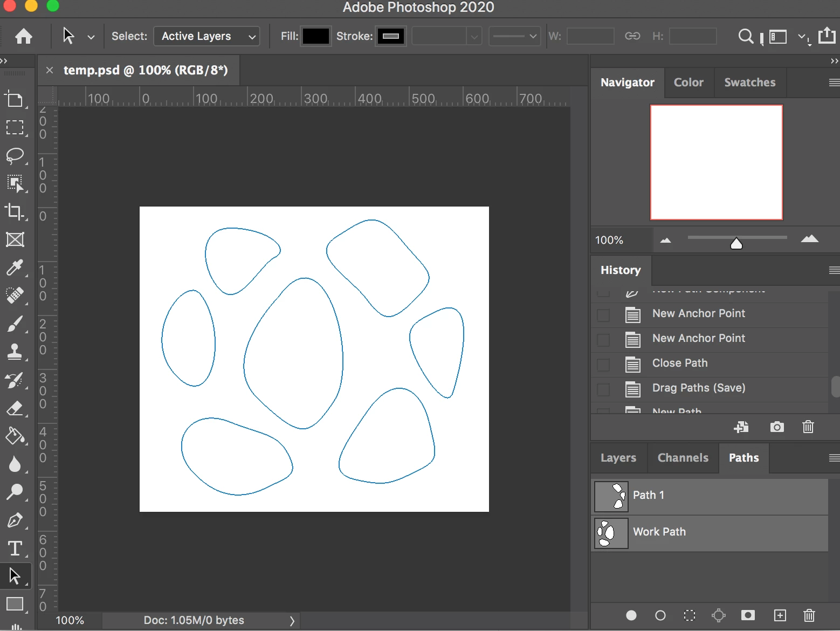Screen dimensions: 840x631
Task: Fill path with foreground color icon
Action: [631, 615]
